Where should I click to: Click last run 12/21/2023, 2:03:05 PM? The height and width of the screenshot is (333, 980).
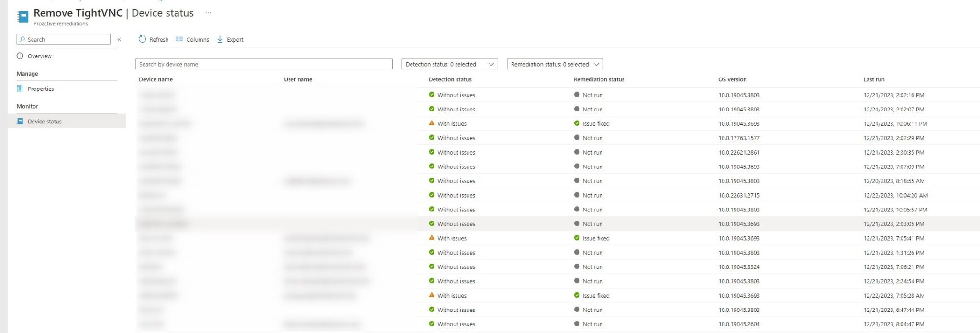click(x=894, y=223)
